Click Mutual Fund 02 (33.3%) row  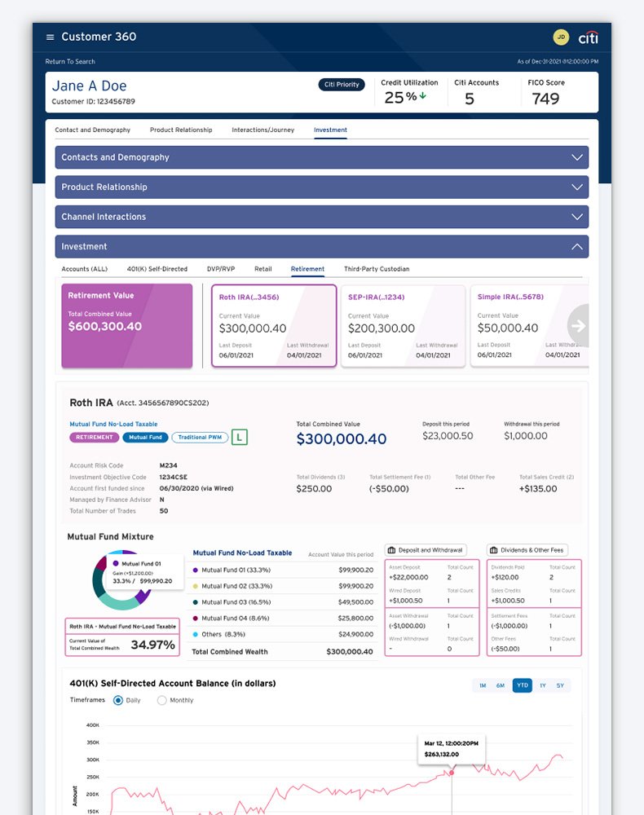click(x=283, y=586)
